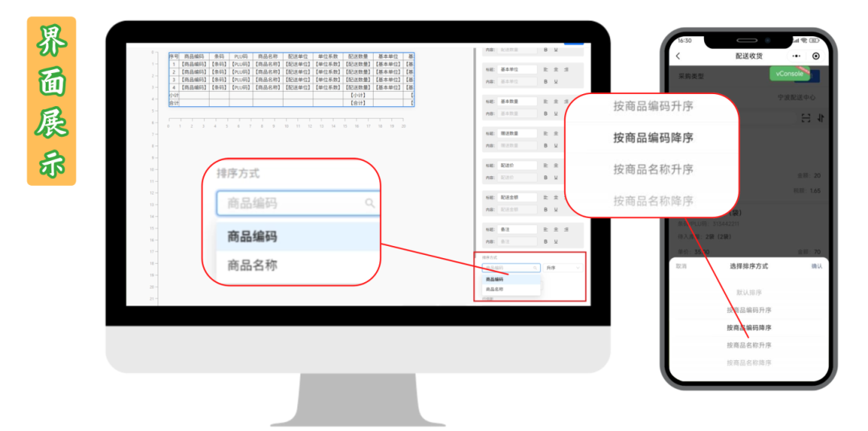Select 按商品名称升序 in phone picker list
This screenshot has width=868, height=431.
point(749,345)
